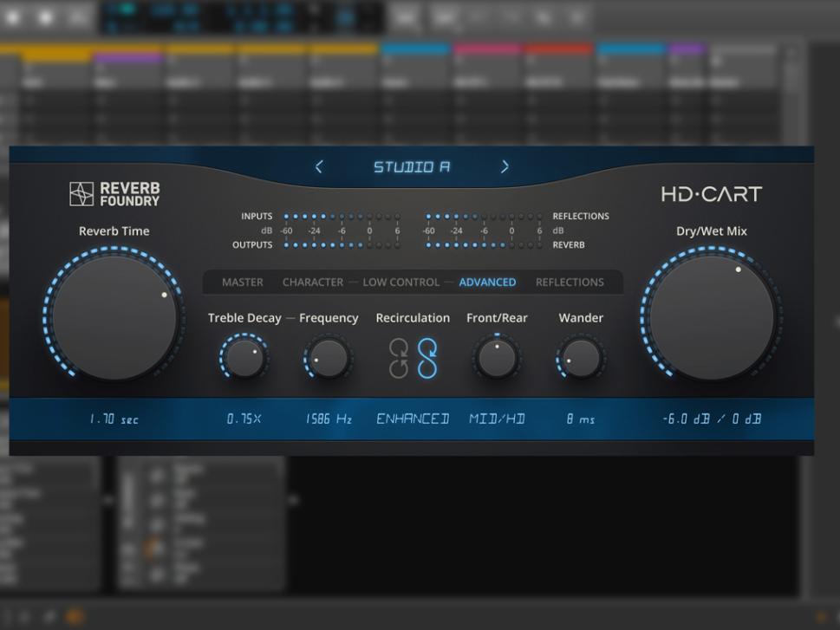The image size is (840, 630).
Task: Click the Front/Rear knob
Action: 497,358
